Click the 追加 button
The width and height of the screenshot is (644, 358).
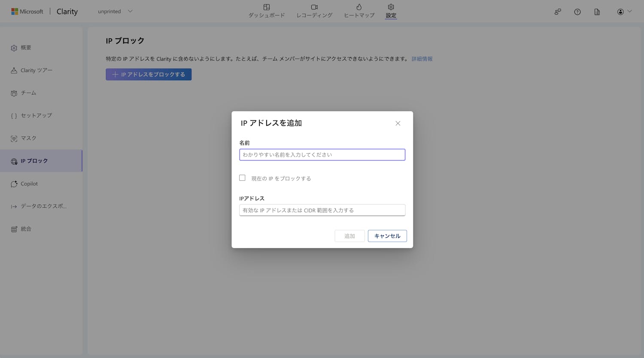(349, 236)
